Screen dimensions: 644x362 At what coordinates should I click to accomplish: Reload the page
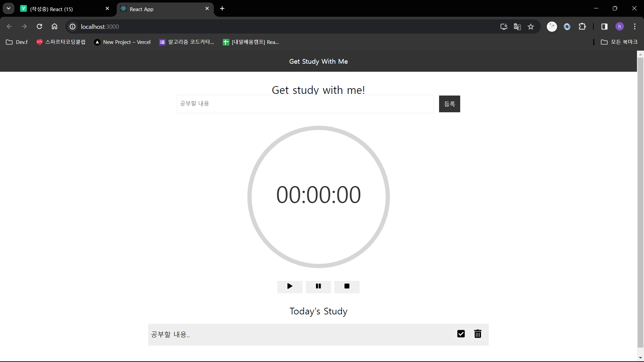(39, 26)
